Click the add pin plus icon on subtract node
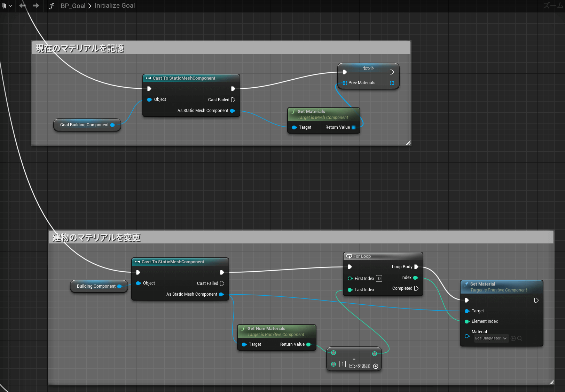The height and width of the screenshot is (392, 565). click(376, 366)
